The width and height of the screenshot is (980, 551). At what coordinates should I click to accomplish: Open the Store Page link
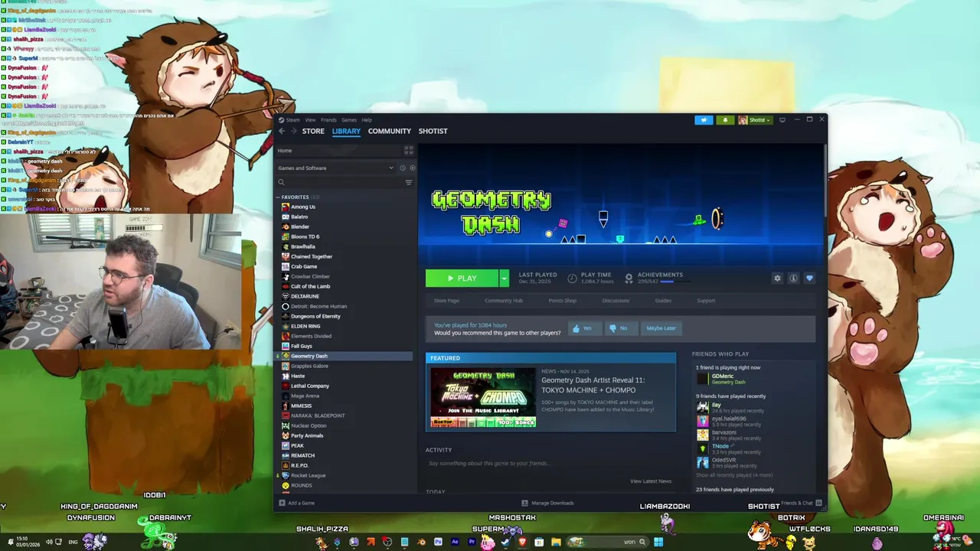446,301
